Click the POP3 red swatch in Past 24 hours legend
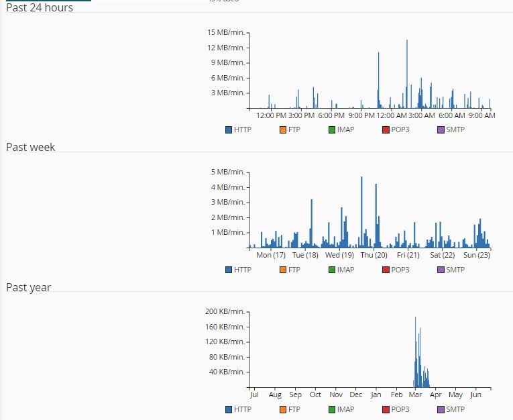The width and height of the screenshot is (513, 420). coord(386,130)
